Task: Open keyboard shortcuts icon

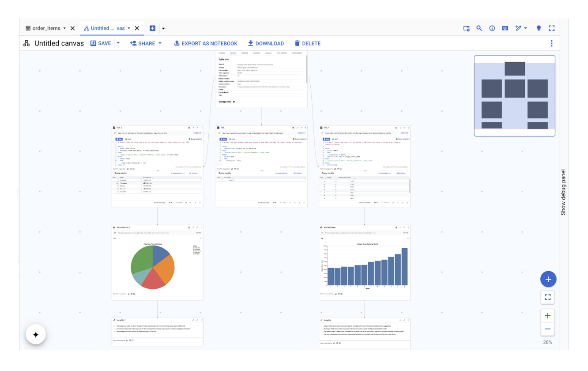Action: click(505, 28)
